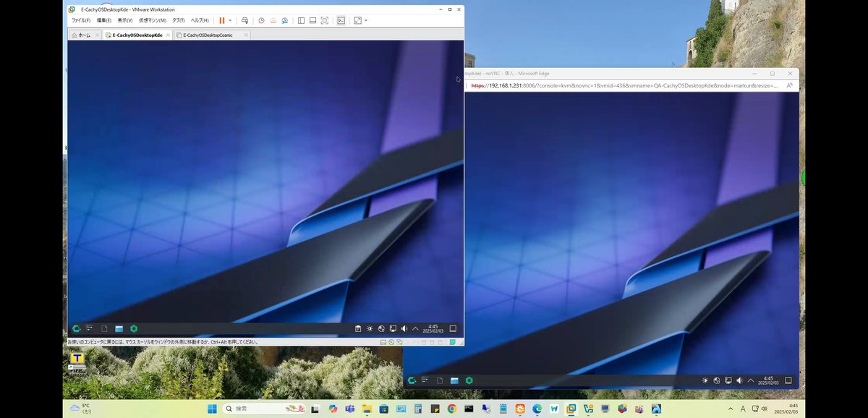Open the CachyOS launcher in VMware guest

(x=76, y=328)
